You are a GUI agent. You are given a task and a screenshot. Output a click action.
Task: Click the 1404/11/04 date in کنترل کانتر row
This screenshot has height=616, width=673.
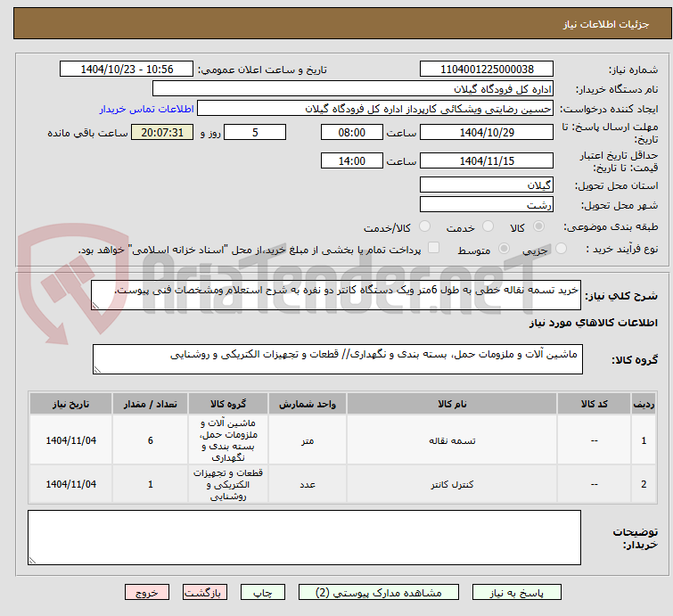(70, 484)
